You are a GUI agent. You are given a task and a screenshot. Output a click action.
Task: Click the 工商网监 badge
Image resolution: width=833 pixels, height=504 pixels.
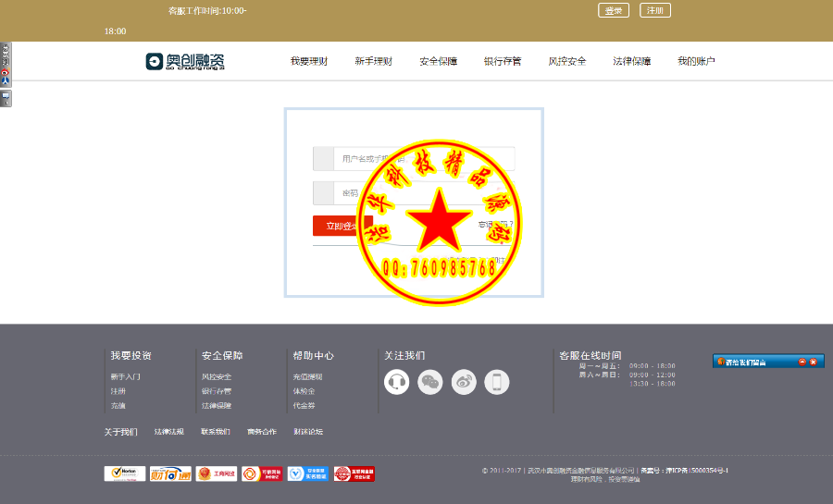coord(217,473)
